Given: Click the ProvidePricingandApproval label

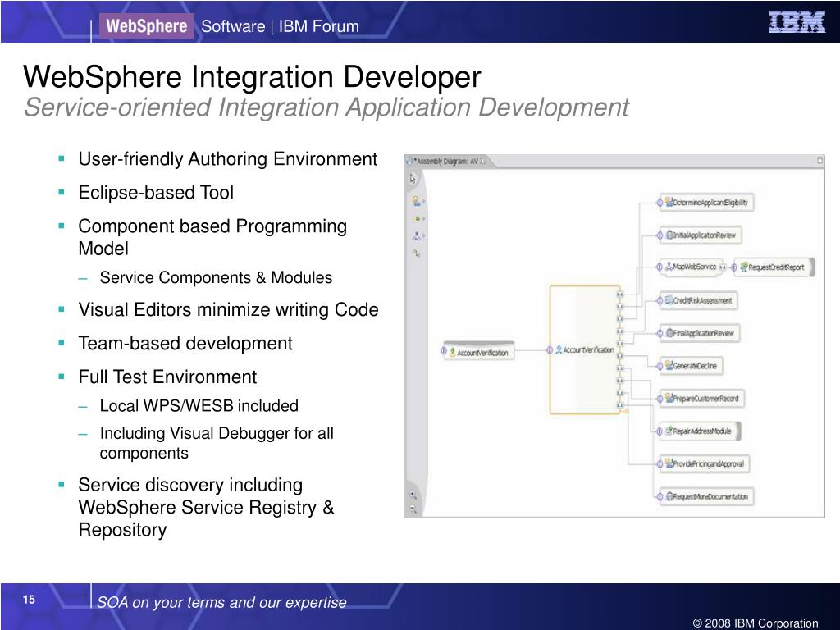Looking at the screenshot, I should click(708, 464).
